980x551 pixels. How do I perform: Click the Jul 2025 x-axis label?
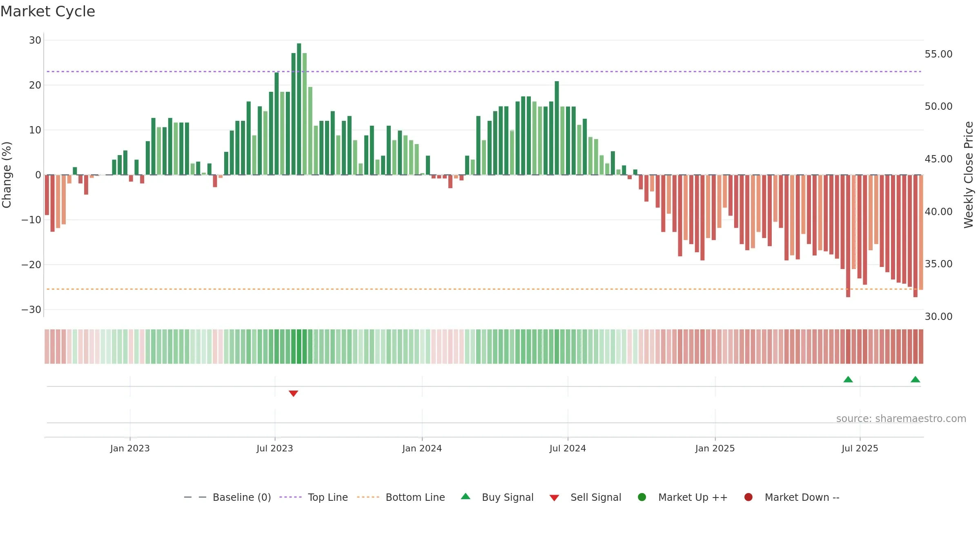[x=860, y=448]
